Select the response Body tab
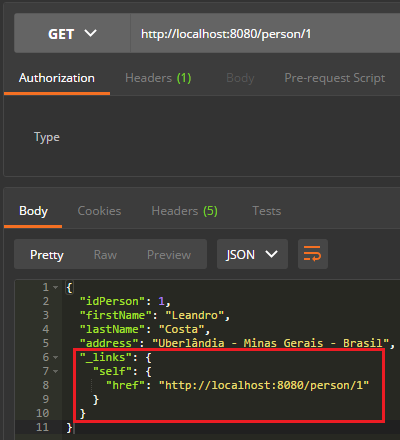400x440 pixels. point(33,211)
